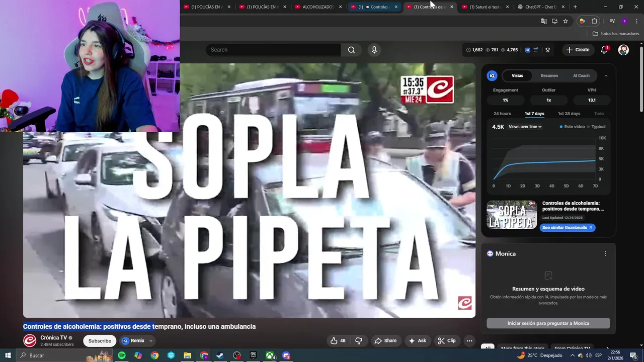The width and height of the screenshot is (644, 362).
Task: Subscribe to Crónica TV
Action: 100,341
